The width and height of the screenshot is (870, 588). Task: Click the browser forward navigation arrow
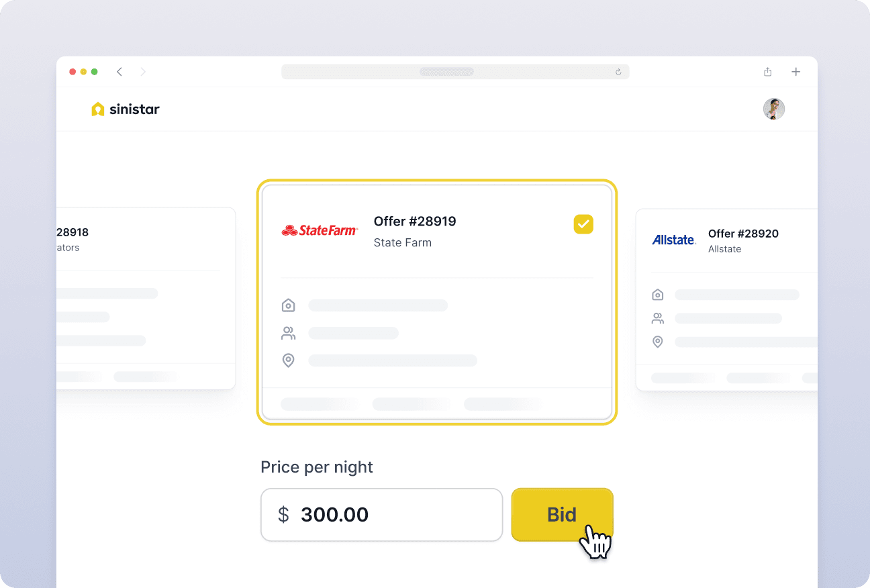143,71
